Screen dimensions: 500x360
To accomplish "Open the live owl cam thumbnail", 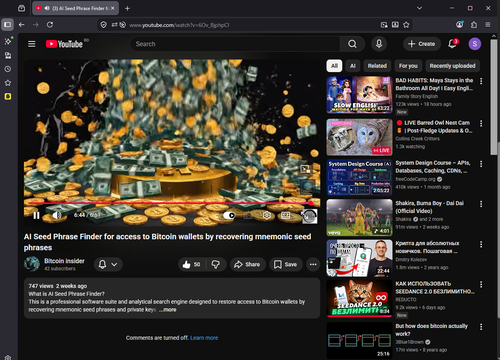I will [359, 137].
